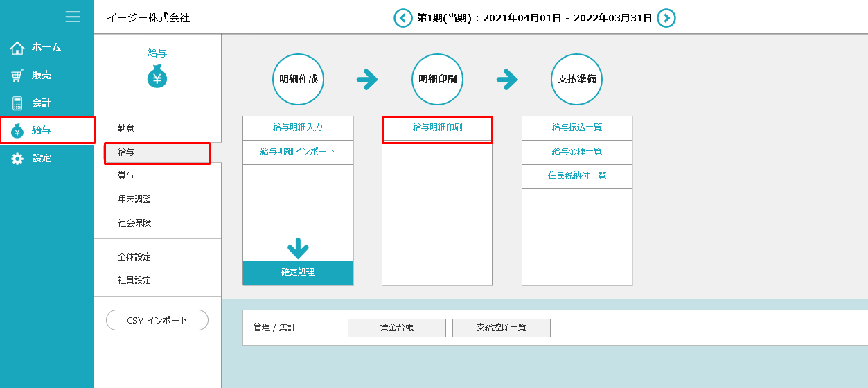Click the ホーム house icon
Image resolution: width=868 pixels, height=388 pixels.
[17, 48]
